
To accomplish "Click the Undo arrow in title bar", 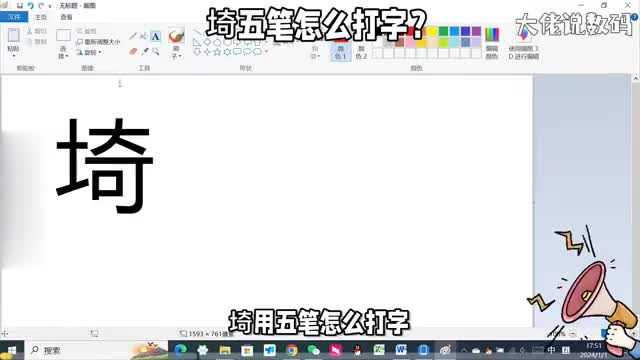I will [x=30, y=6].
